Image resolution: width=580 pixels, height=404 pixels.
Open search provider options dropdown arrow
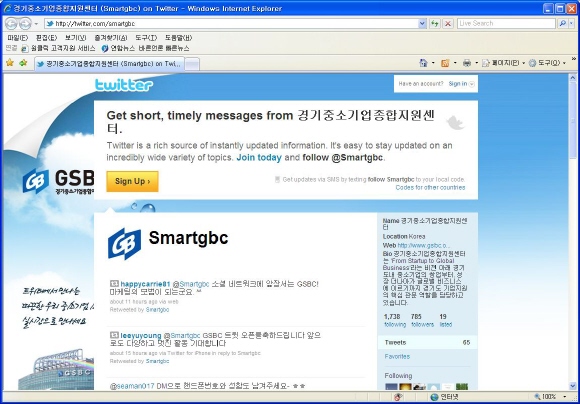point(572,24)
